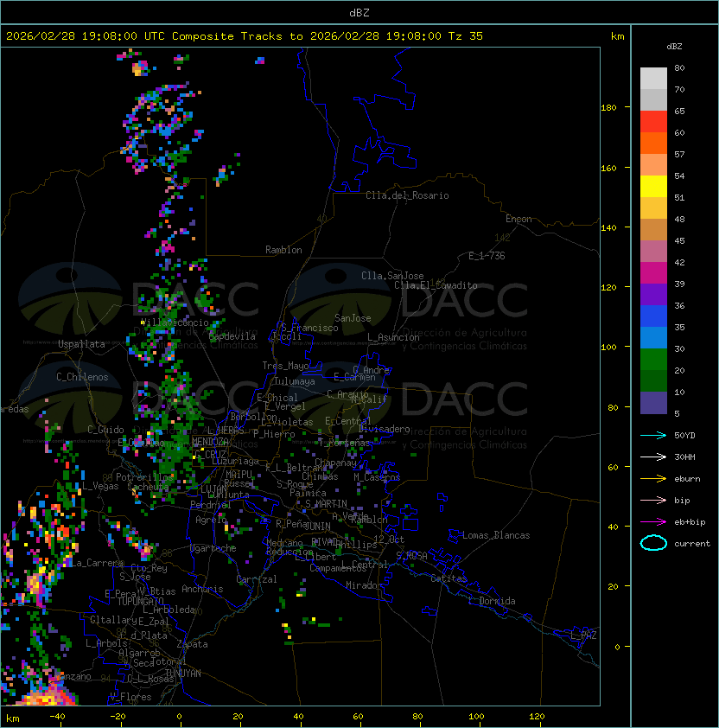
Task: Click the 'Villavicencio' place label
Action: pos(175,322)
